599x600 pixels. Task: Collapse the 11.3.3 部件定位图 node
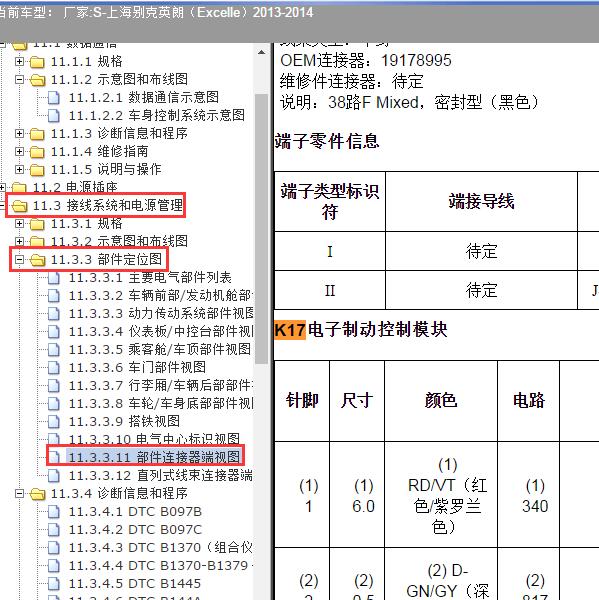coord(19,259)
